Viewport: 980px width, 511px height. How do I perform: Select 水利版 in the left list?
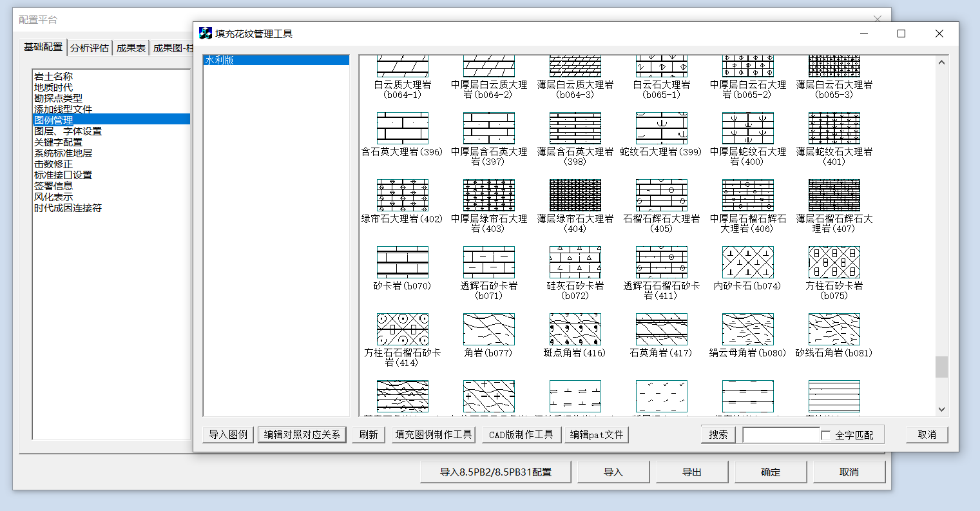(x=276, y=60)
